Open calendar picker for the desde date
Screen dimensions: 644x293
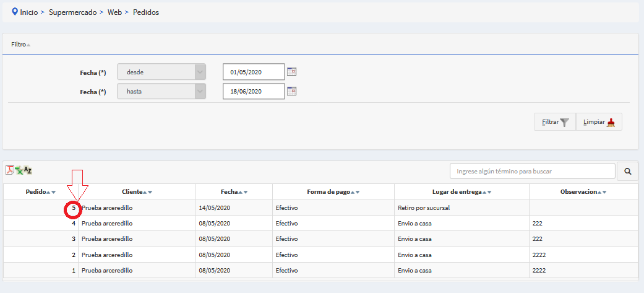[292, 72]
